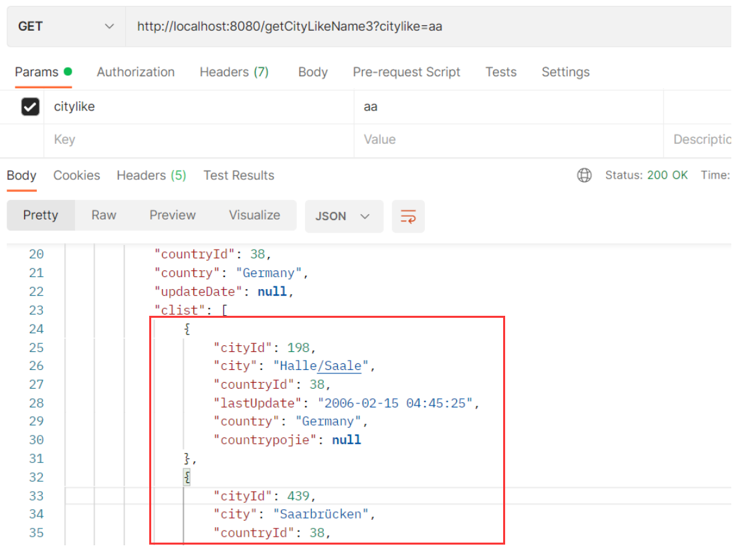The height and width of the screenshot is (560, 746).
Task: Open the Pre-request Script tab
Action: click(406, 72)
